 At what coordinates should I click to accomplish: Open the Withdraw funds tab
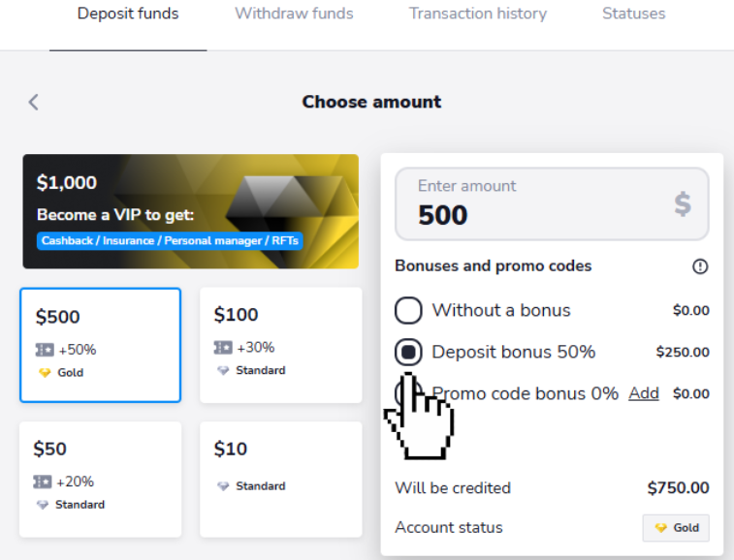click(294, 14)
